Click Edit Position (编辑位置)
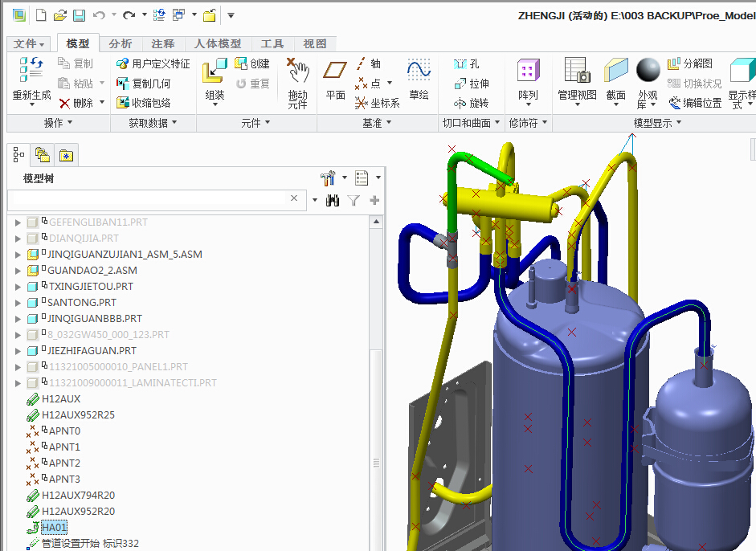756x551 pixels. click(x=695, y=103)
